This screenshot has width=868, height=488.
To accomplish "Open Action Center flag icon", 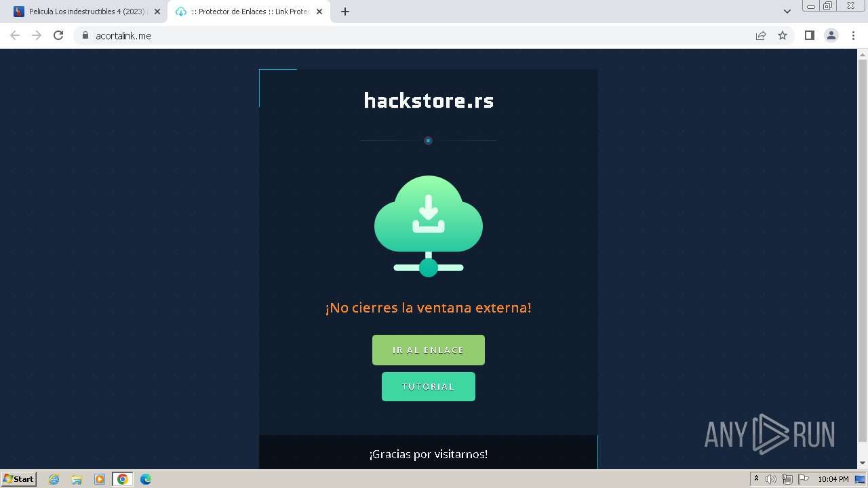I will pos(804,479).
